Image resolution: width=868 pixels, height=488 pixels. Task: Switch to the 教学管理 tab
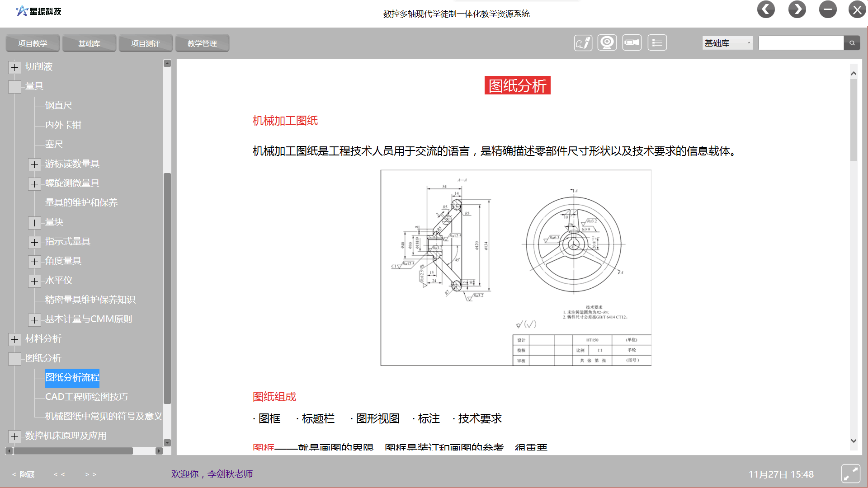pyautogui.click(x=202, y=43)
